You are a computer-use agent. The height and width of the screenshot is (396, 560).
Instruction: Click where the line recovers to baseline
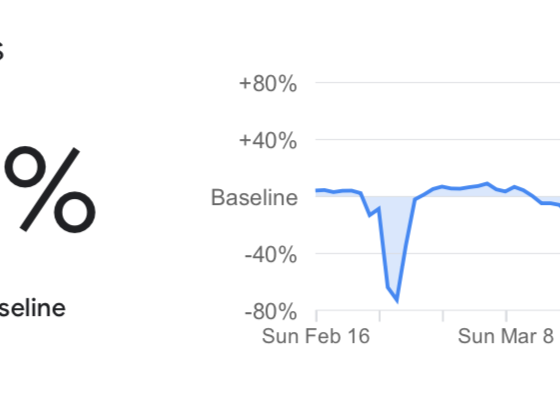coord(415,199)
